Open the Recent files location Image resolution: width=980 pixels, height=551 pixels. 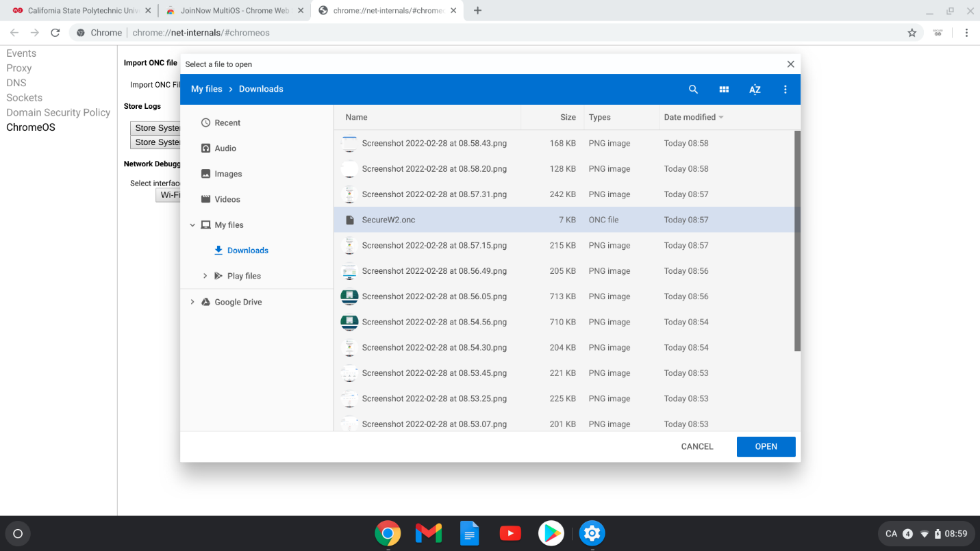coord(227,123)
